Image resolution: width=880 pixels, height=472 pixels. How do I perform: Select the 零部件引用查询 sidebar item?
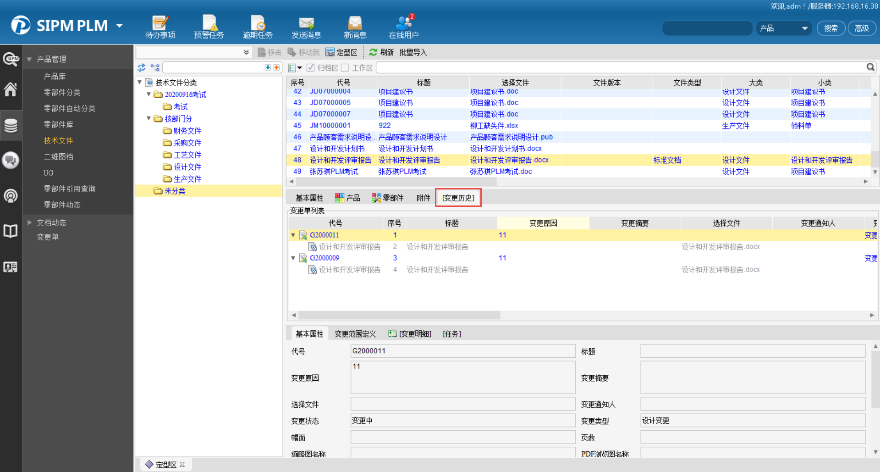(69, 188)
